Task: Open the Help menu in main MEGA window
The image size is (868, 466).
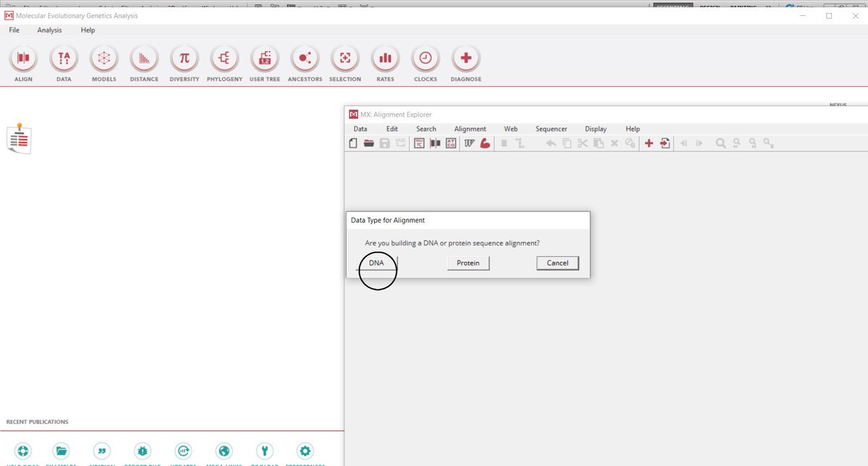Action: [88, 30]
